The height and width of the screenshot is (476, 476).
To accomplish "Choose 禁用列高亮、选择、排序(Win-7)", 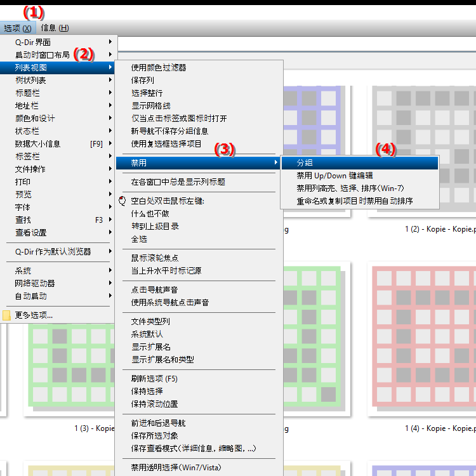I will pyautogui.click(x=360, y=188).
